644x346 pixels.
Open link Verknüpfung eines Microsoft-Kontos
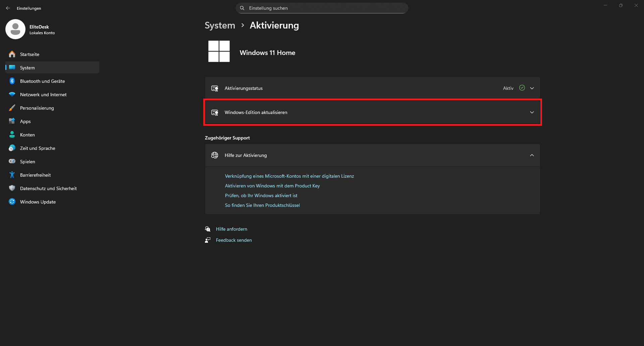[289, 176]
